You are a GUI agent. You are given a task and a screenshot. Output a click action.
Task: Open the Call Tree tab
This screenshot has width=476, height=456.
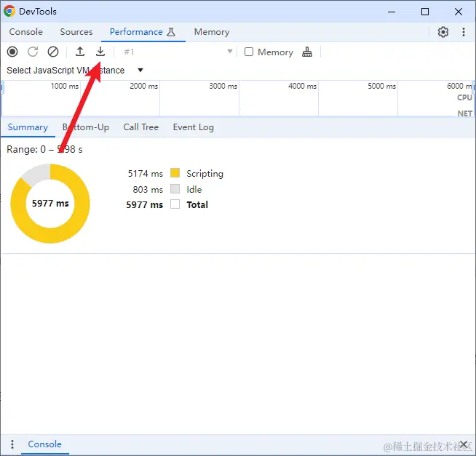(x=141, y=127)
